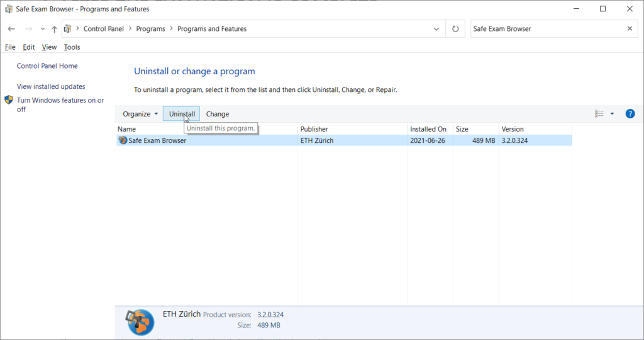Open the blue Help question mark icon
Viewport: 644px width, 340px height.
click(630, 114)
